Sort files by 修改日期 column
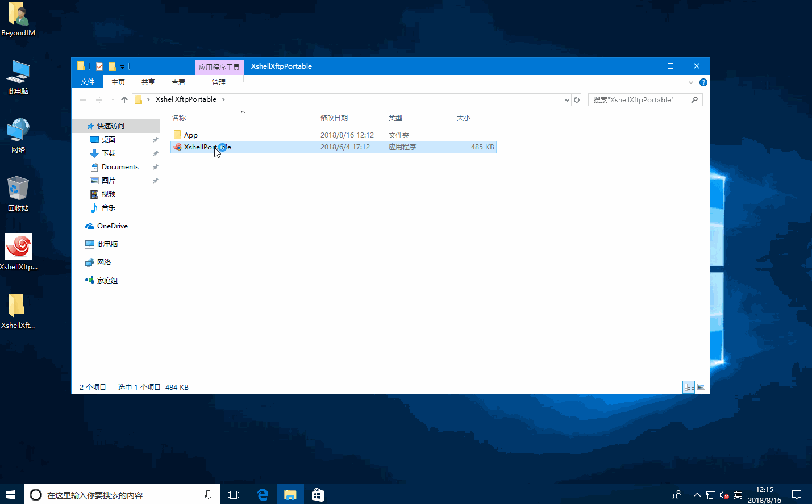812x504 pixels. point(334,118)
